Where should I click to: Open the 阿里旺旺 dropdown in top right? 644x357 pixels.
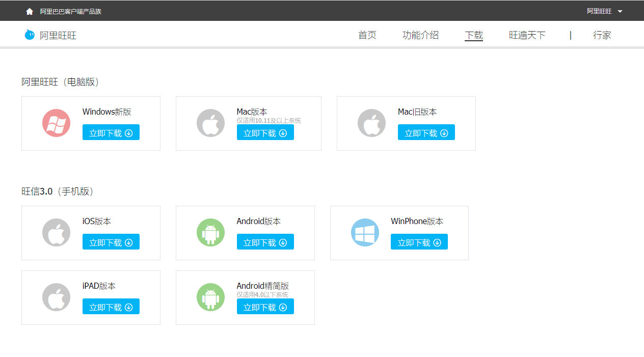pyautogui.click(x=605, y=11)
